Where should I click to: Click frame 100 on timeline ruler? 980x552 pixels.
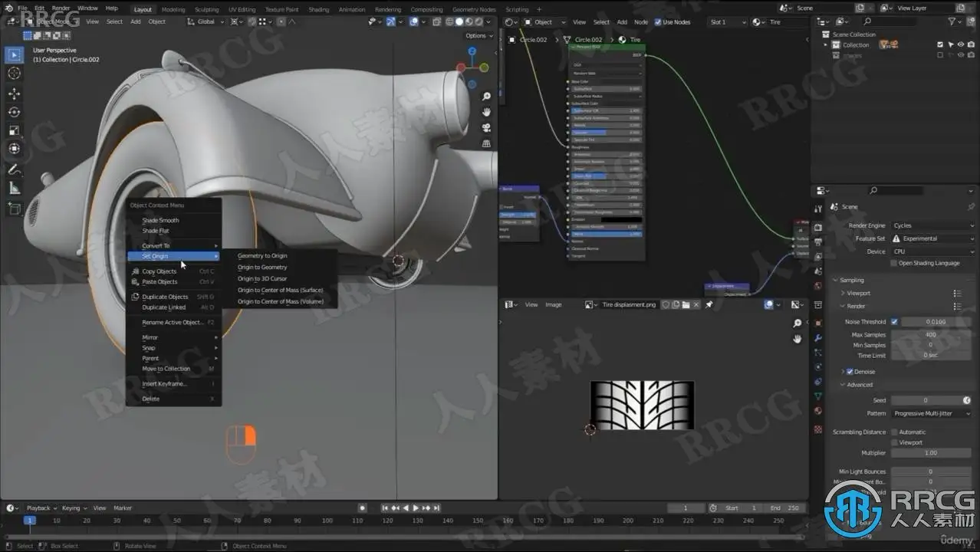point(327,521)
